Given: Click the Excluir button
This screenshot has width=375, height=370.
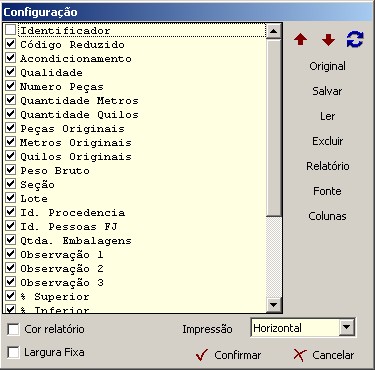Looking at the screenshot, I should (x=327, y=141).
